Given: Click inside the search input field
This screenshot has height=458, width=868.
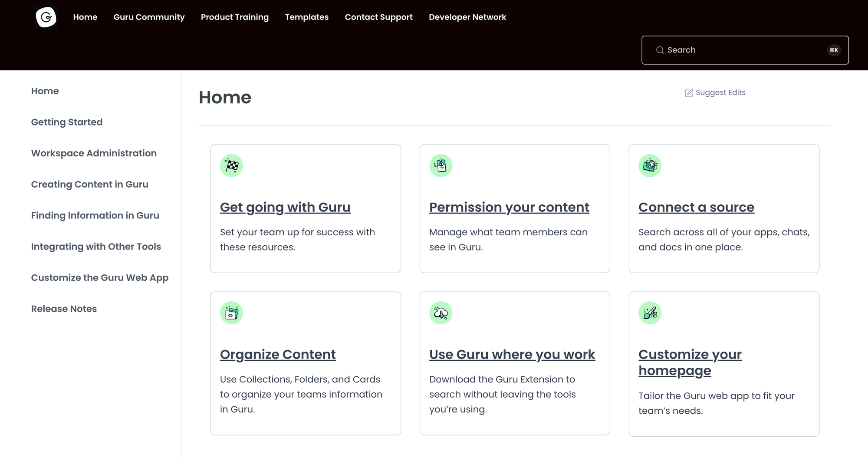Looking at the screenshot, I should pos(738,50).
